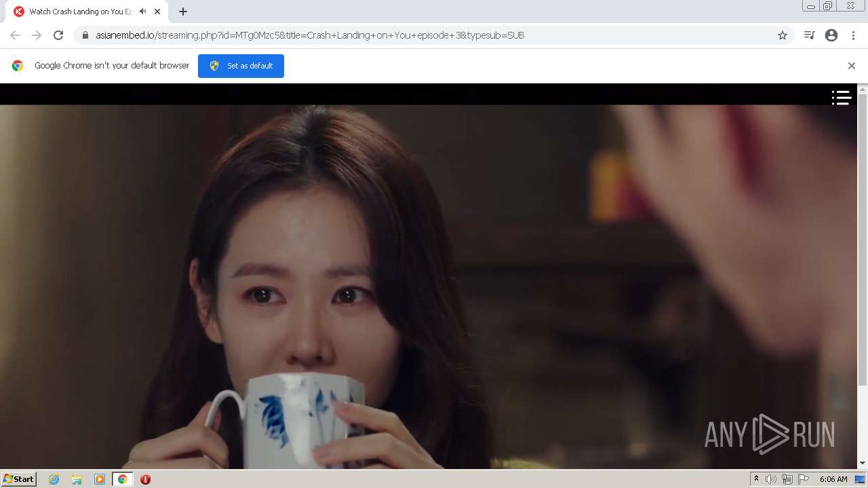Restore down the Chrome window
The width and height of the screenshot is (868, 488).
828,6
